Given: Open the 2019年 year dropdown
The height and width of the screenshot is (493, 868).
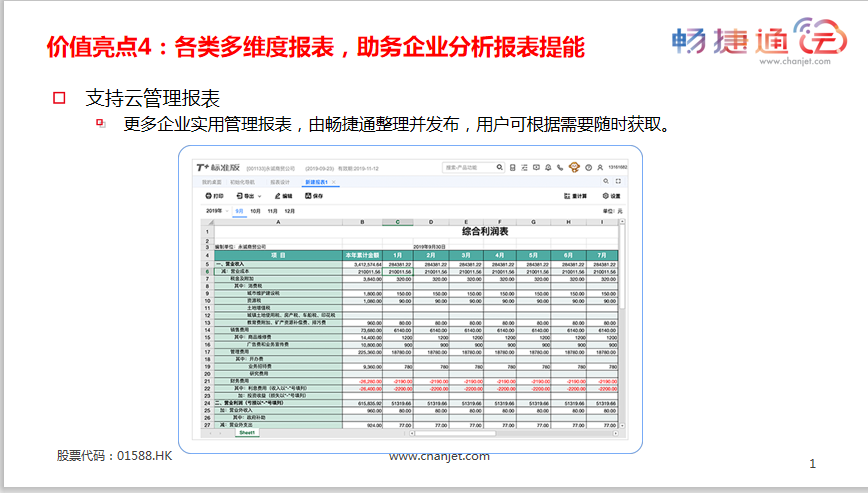Looking at the screenshot, I should 217,211.
